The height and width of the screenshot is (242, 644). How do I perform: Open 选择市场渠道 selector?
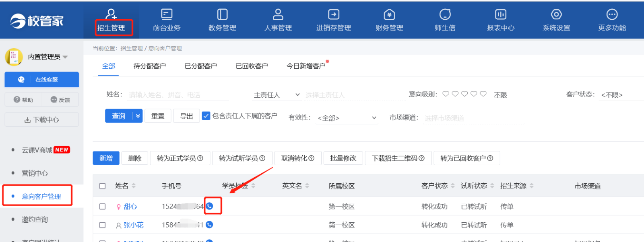pos(474,118)
